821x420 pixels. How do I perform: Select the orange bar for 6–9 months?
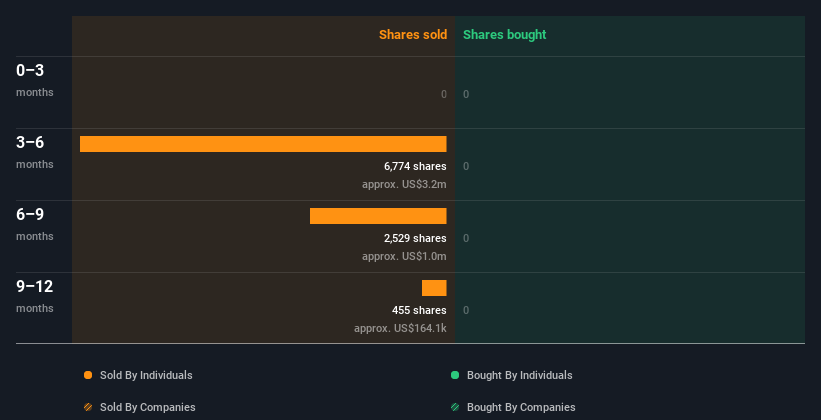pyautogui.click(x=378, y=216)
